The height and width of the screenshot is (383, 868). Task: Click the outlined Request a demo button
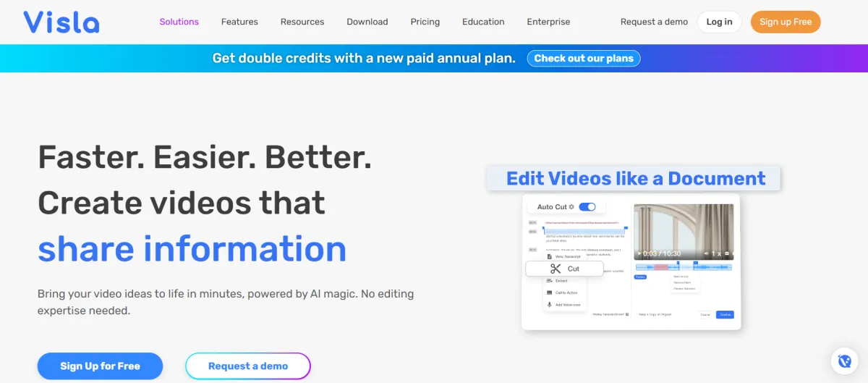[248, 366]
